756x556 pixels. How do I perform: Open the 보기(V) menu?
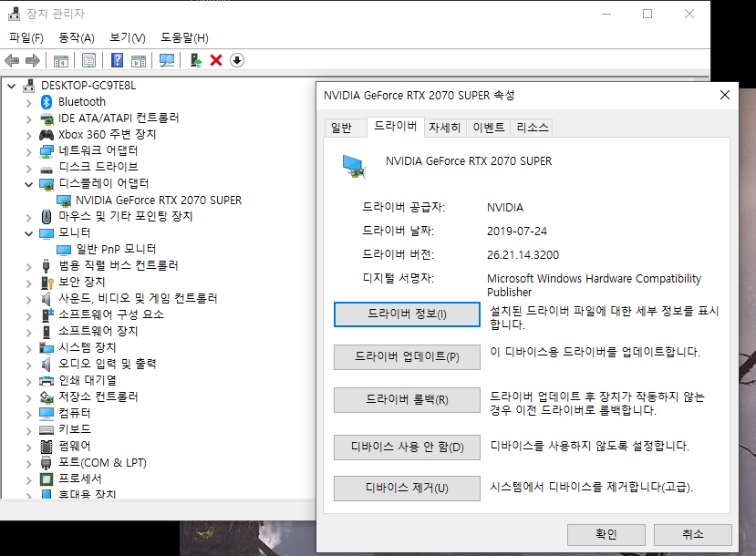click(128, 37)
